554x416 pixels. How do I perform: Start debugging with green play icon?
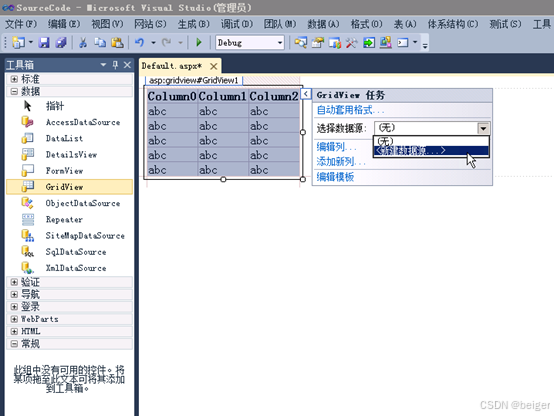(x=199, y=43)
